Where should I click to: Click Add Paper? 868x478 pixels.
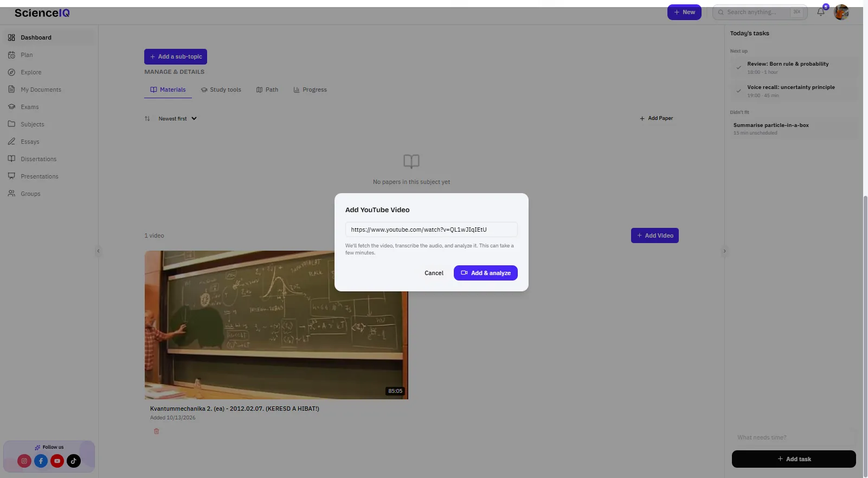tap(657, 118)
